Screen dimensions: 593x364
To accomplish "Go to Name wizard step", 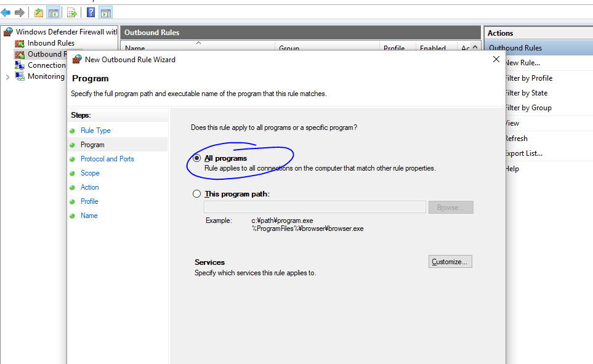I will click(89, 216).
